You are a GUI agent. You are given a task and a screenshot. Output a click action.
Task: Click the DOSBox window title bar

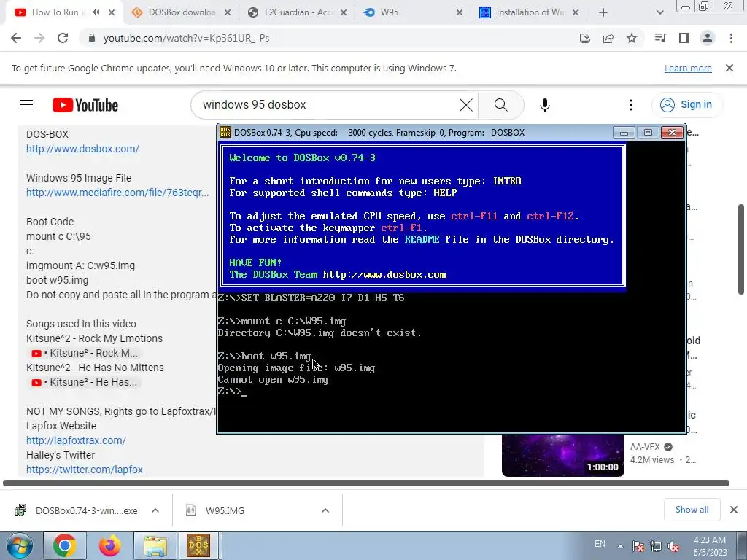[414, 133]
